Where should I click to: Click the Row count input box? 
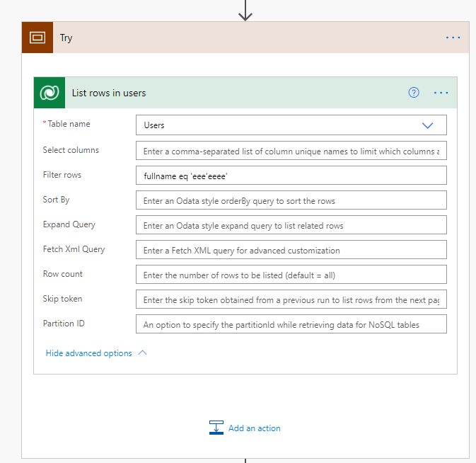point(291,275)
